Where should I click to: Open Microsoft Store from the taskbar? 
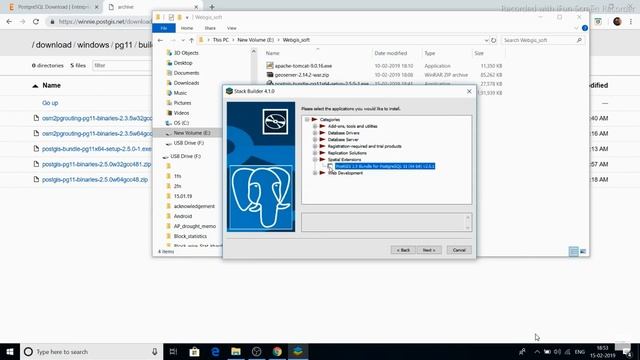[x=194, y=351]
